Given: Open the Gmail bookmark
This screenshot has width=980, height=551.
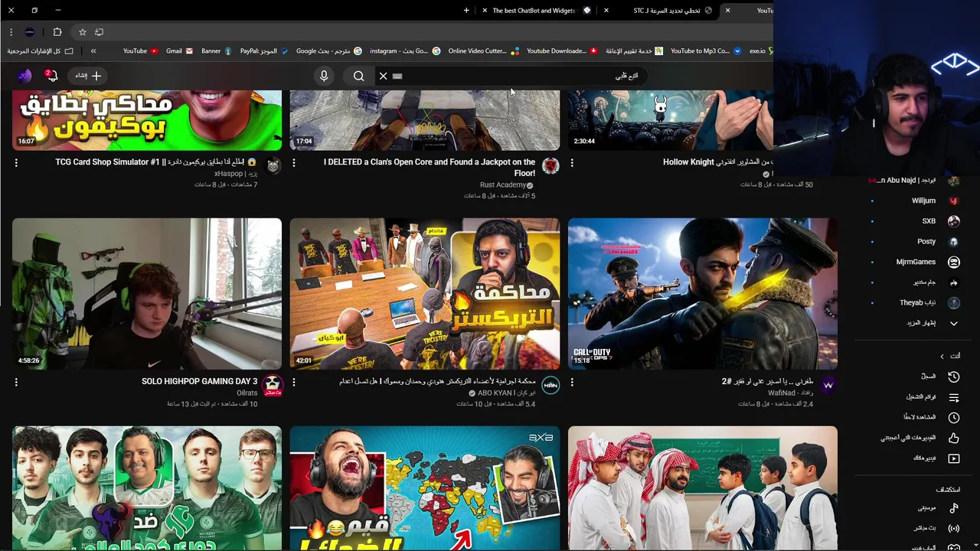Looking at the screenshot, I should [x=179, y=51].
